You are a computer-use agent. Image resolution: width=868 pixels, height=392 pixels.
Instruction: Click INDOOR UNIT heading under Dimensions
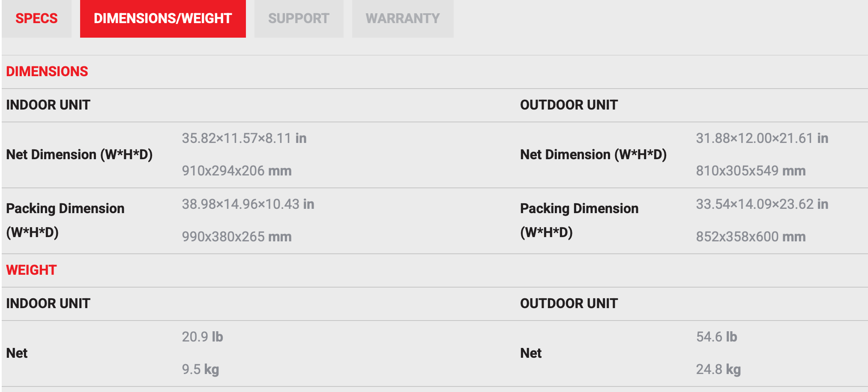pos(48,105)
